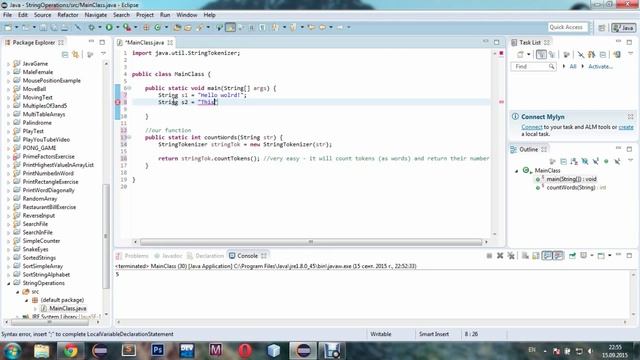Toggle Show Console on standard error change
Image resolution: width=640 pixels, height=360 pixels.
click(558, 256)
